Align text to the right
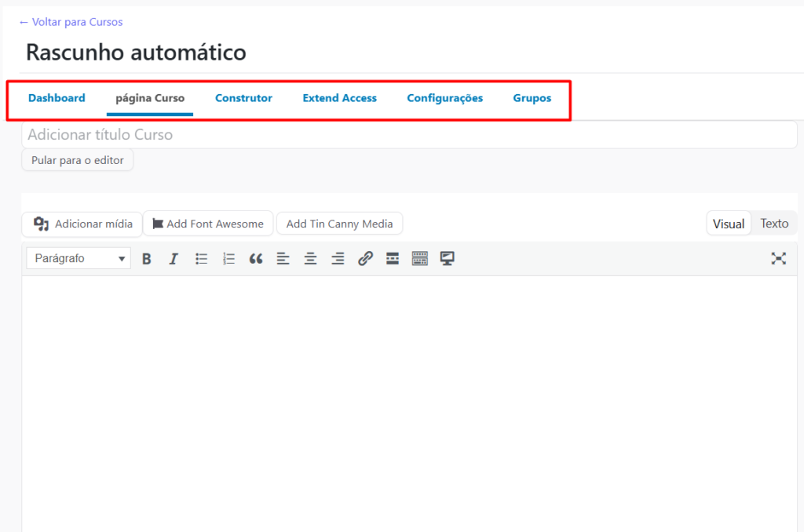 (338, 259)
